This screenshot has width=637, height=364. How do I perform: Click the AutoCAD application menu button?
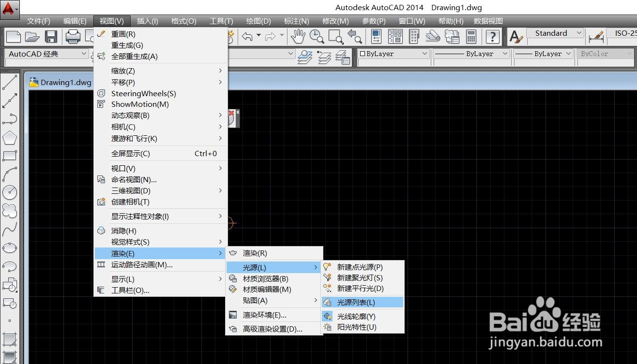tap(10, 9)
